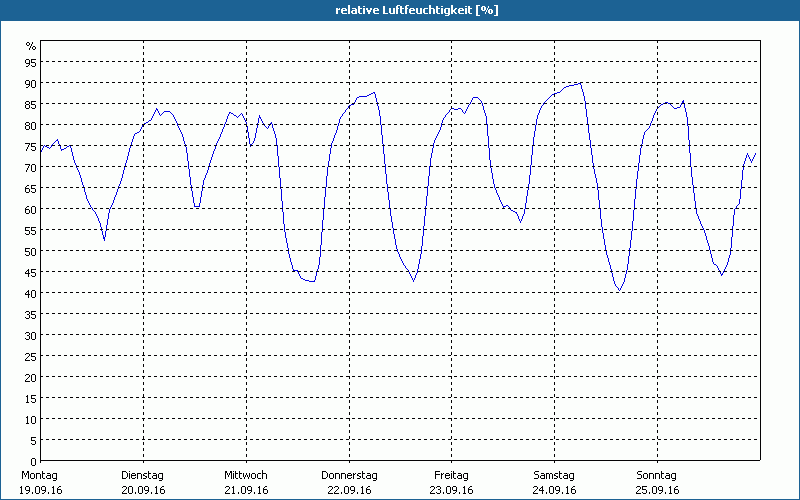Select the 'Mittwoch' day label
The width and height of the screenshot is (800, 500).
[246, 475]
